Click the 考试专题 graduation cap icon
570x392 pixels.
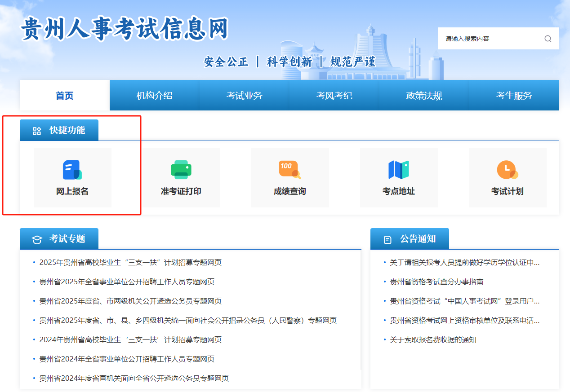pyautogui.click(x=37, y=240)
